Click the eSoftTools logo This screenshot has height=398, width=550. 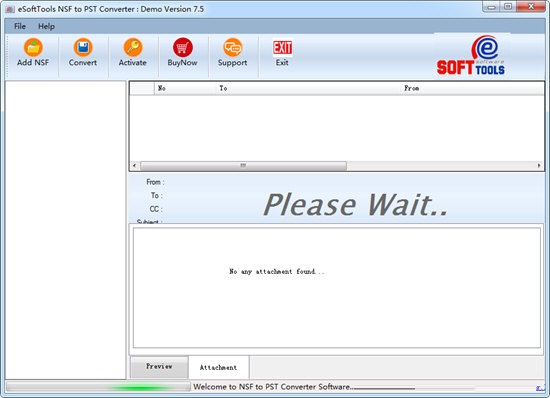pos(471,55)
